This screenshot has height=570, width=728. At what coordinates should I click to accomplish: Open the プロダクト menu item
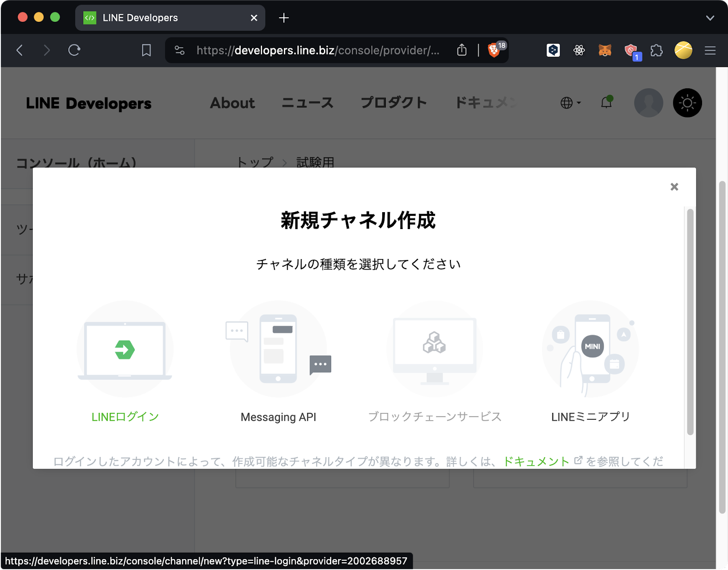(x=394, y=103)
